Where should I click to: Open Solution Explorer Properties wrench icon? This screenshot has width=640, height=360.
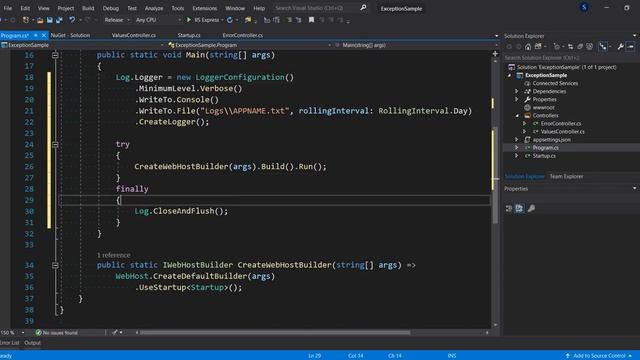(620, 47)
